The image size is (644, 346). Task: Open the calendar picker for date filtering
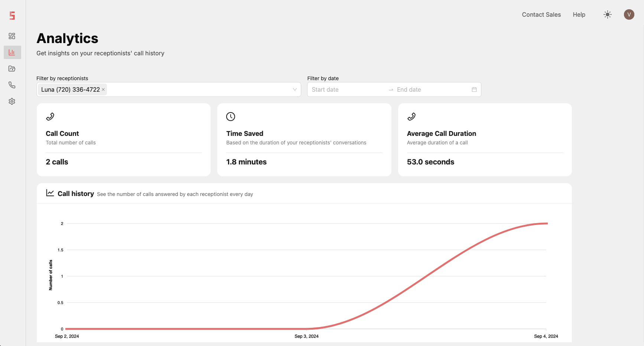[x=474, y=89]
